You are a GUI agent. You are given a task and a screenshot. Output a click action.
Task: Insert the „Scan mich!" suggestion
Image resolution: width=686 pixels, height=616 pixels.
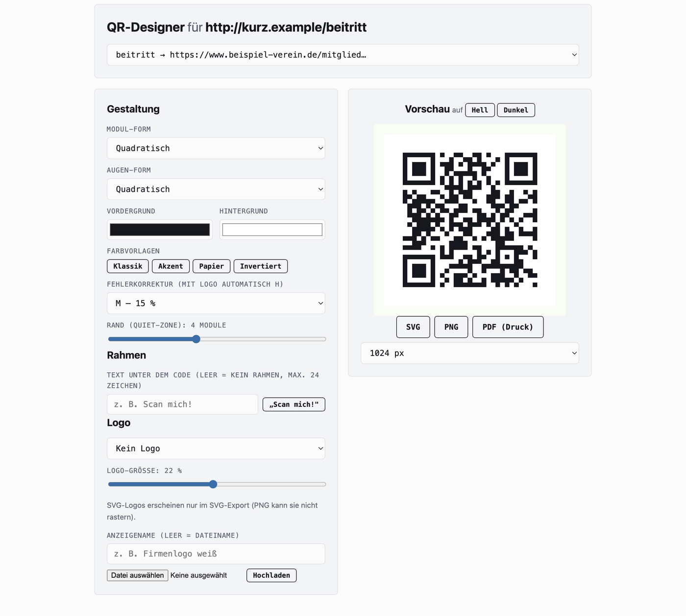[x=294, y=404]
